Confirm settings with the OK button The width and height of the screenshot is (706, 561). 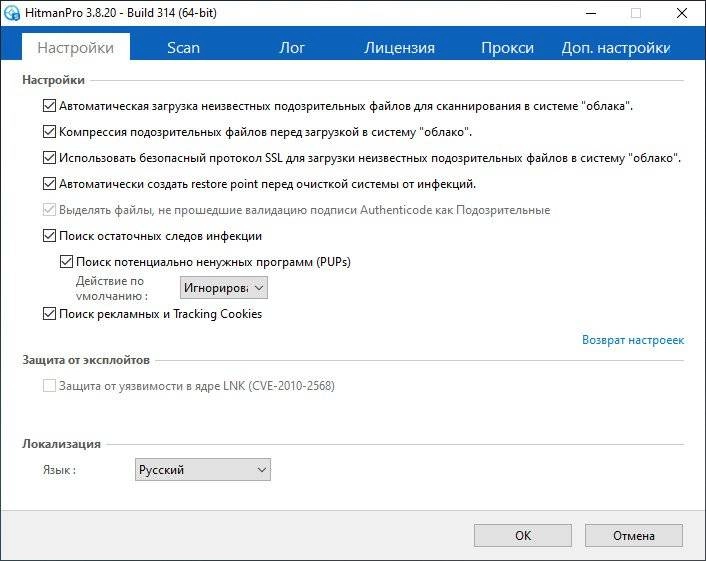[523, 535]
